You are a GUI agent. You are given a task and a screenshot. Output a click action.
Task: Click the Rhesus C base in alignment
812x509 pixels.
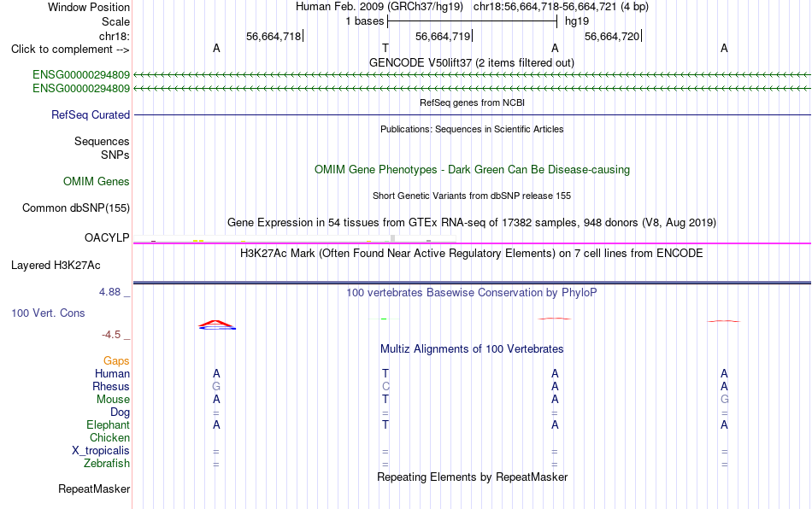pos(385,386)
